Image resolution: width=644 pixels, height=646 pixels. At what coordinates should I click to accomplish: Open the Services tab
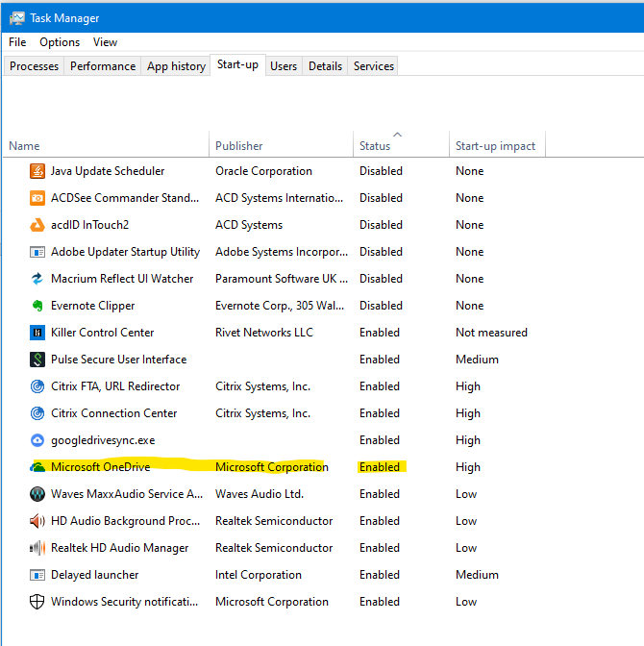pyautogui.click(x=374, y=66)
